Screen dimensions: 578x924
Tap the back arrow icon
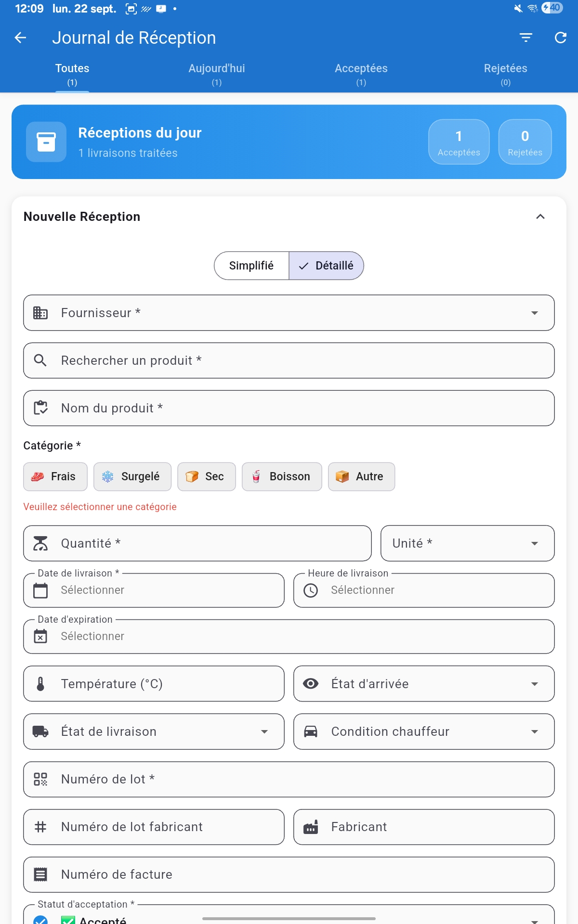tap(20, 38)
